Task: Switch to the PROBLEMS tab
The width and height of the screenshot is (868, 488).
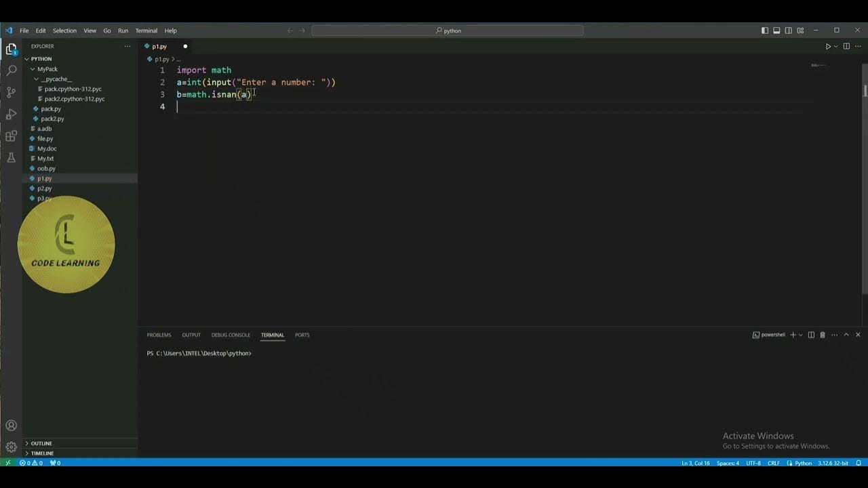Action: [x=159, y=335]
